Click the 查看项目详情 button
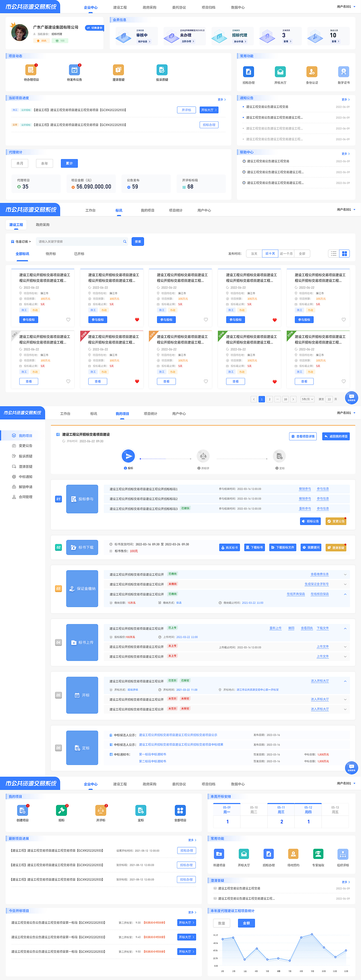The width and height of the screenshot is (361, 980). click(x=303, y=436)
